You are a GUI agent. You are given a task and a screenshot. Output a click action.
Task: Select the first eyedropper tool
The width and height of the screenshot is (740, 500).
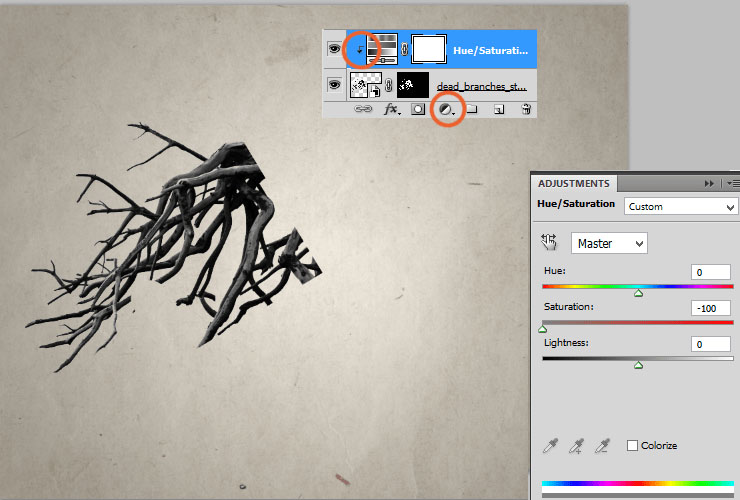tap(551, 446)
